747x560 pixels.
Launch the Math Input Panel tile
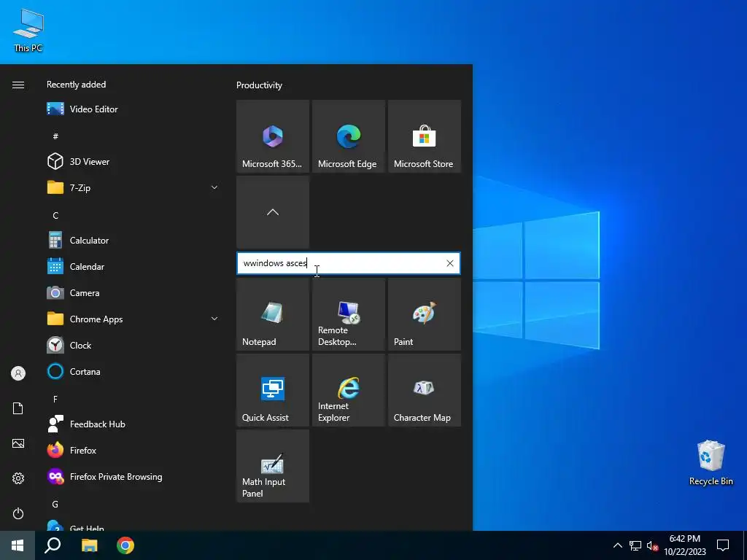(273, 466)
